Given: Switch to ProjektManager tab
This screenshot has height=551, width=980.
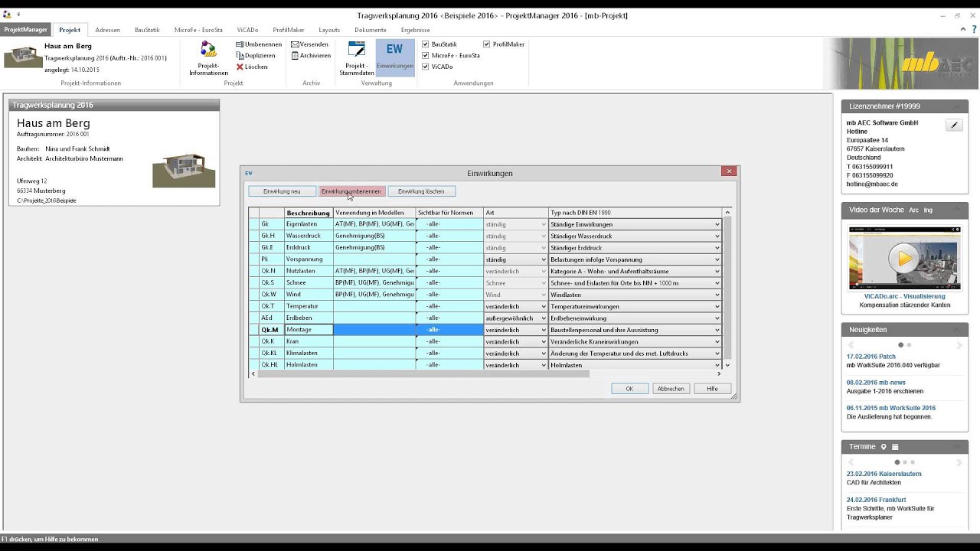Looking at the screenshot, I should tap(25, 30).
